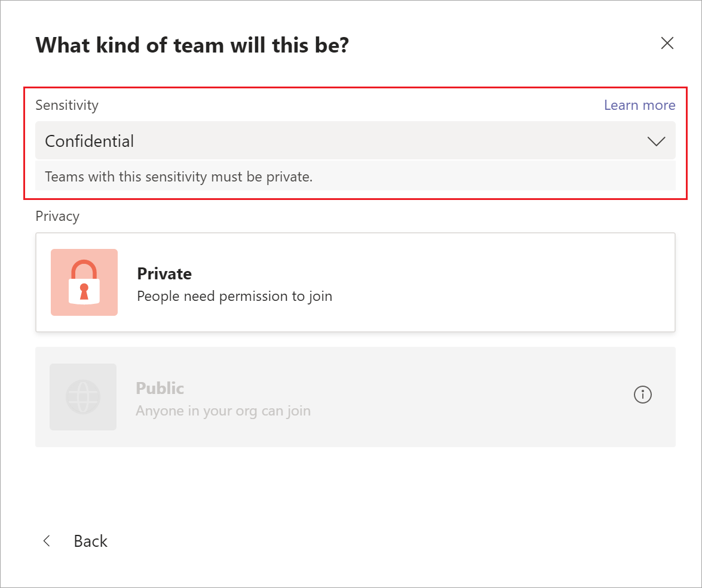Click the X to close the dialog
Viewport: 702px width, 588px height.
667,42
